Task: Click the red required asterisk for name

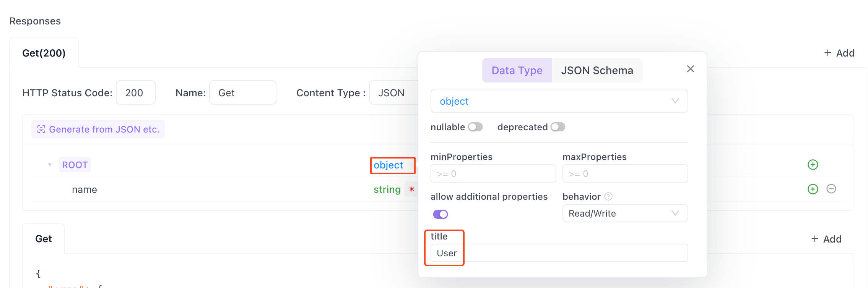Action: click(411, 189)
